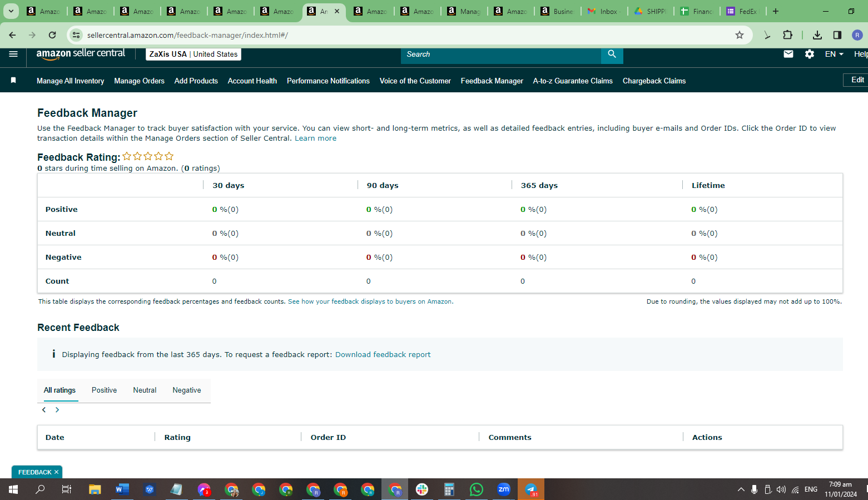Open Slack from the taskbar
The width and height of the screenshot is (868, 500).
pos(422,489)
